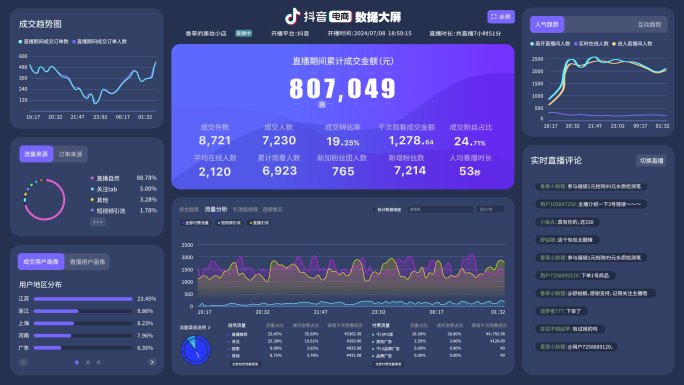This screenshot has height=385, width=684.
Task: Click 上海 percentage 8.23%
Action: click(x=145, y=323)
